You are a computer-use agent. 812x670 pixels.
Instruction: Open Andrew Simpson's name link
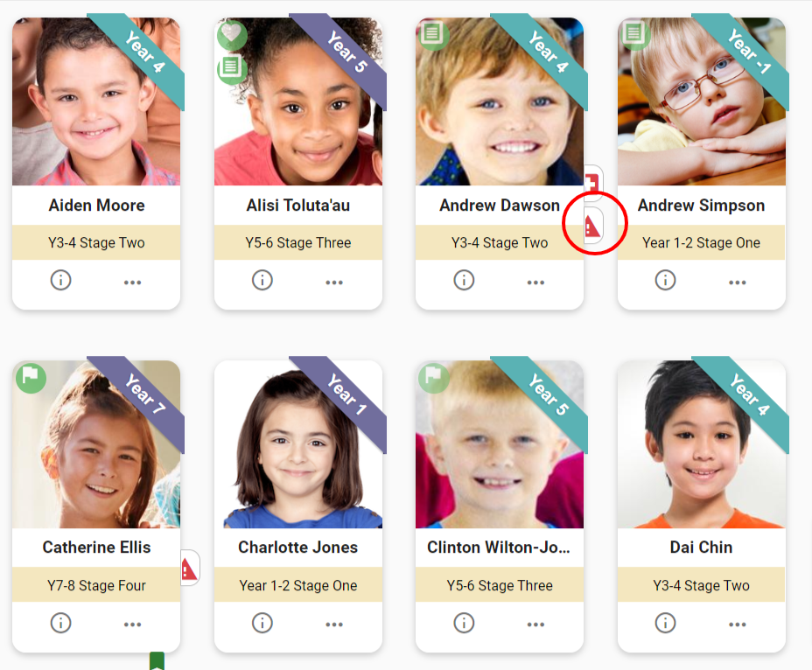(x=701, y=206)
